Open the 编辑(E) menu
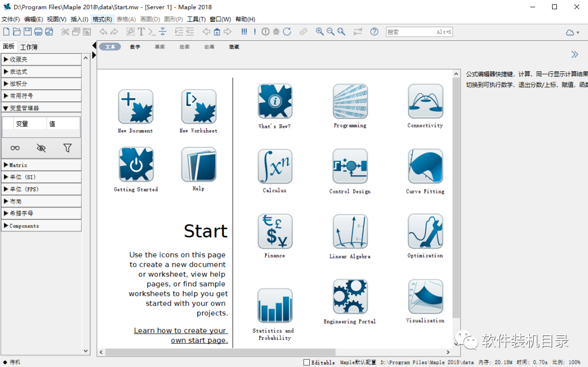The image size is (588, 367). pyautogui.click(x=33, y=19)
